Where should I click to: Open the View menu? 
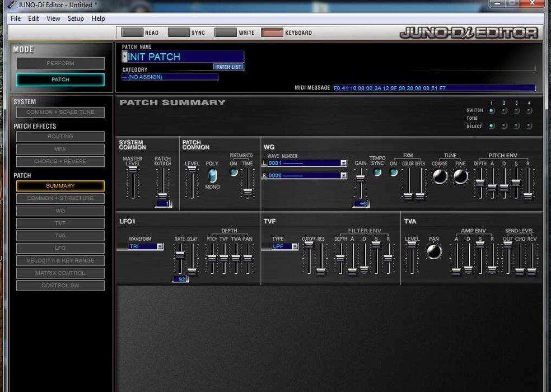tap(53, 18)
